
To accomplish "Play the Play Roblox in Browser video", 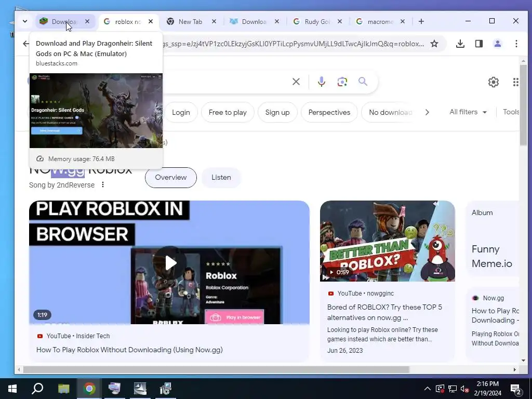I will [170, 262].
